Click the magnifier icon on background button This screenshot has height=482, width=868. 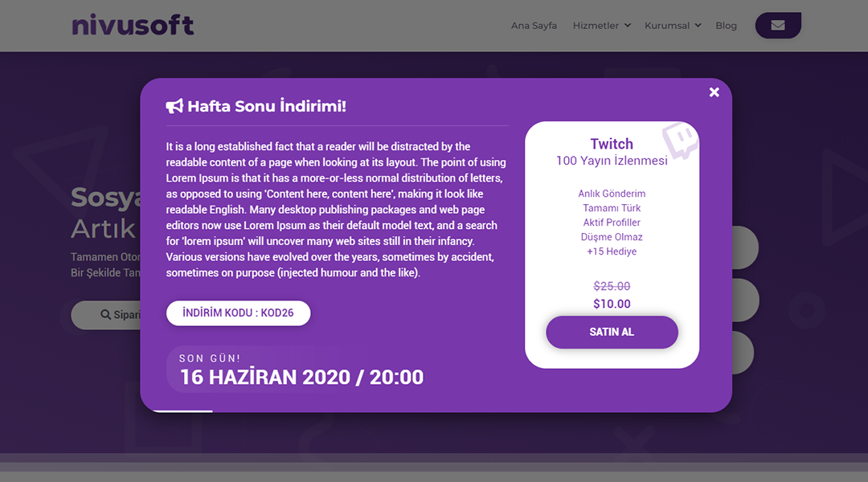[105, 315]
